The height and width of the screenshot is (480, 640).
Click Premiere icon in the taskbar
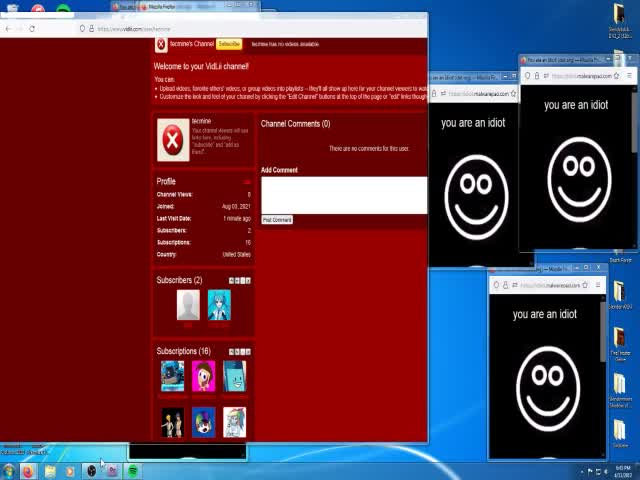pyautogui.click(x=112, y=471)
